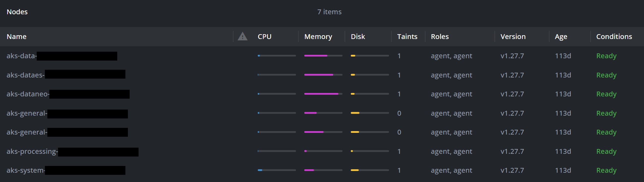This screenshot has height=182, width=644.
Task: Click the Disk usage indicator for aks-processing node
Action: coord(369,151)
